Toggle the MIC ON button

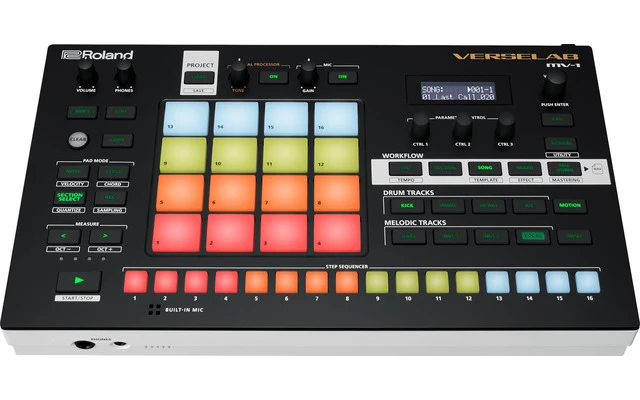343,76
